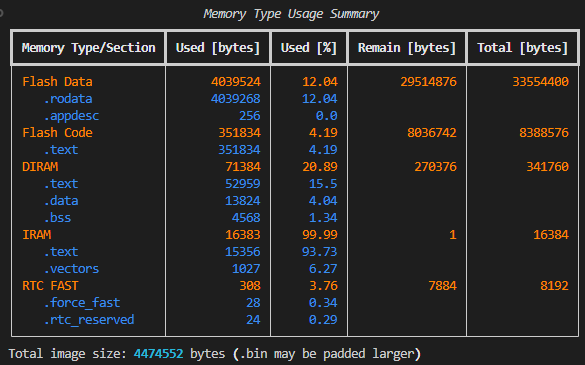This screenshot has height=365, width=585.
Task: Click the IRAM percentage 99.99
Action: (x=320, y=235)
